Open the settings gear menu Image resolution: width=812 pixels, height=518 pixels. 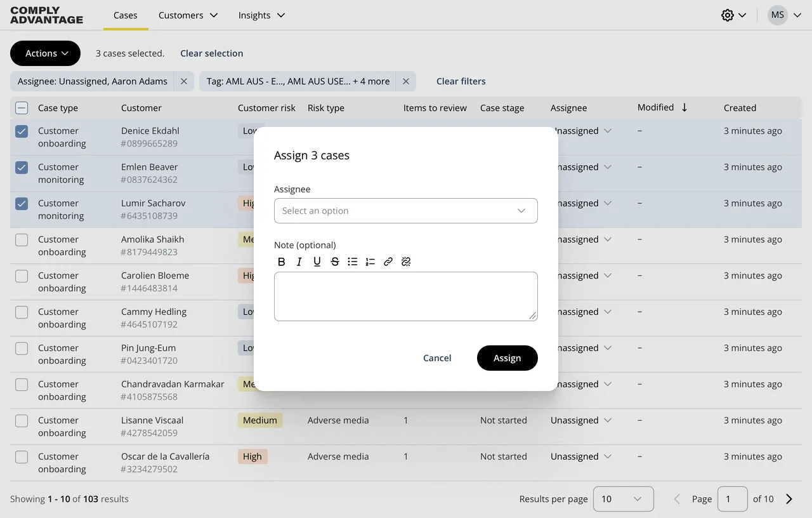(728, 15)
